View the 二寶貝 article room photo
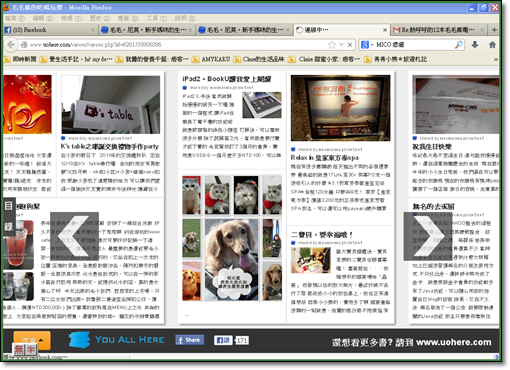Image resolution: width=510 pixels, height=370 pixels. pyautogui.click(x=311, y=261)
